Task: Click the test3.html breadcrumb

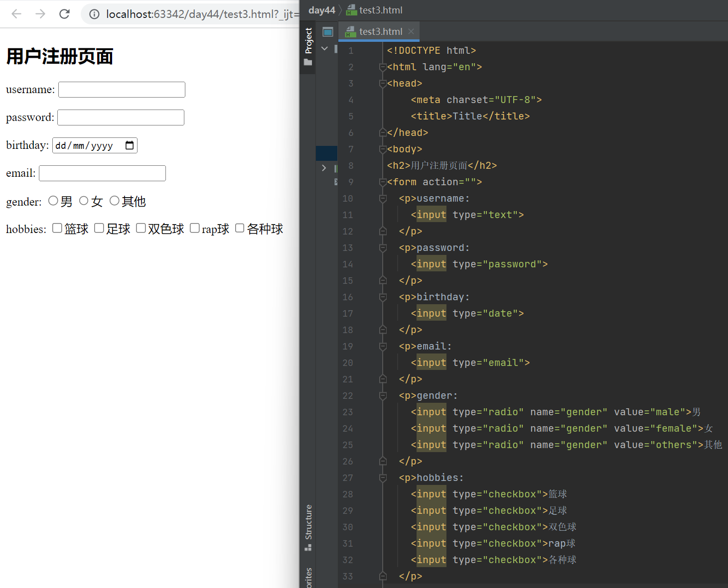Action: pos(375,10)
